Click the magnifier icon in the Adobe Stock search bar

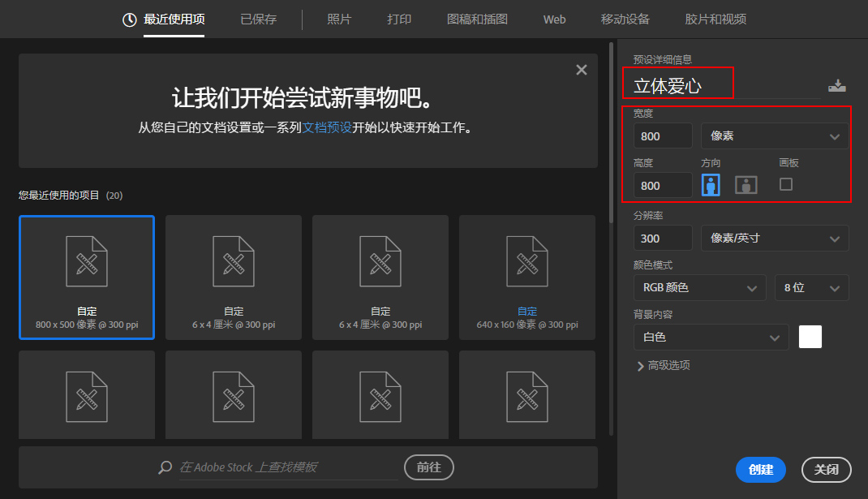point(165,467)
